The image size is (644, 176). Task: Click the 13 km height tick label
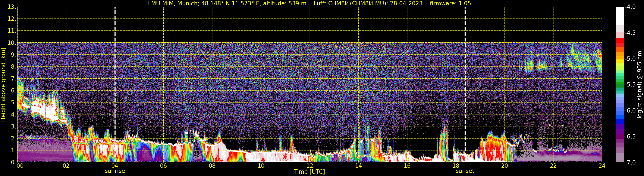tap(11, 7)
